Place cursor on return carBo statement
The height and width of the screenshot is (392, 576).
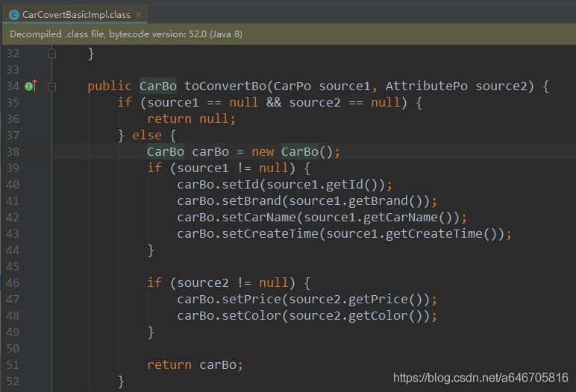pyautogui.click(x=195, y=365)
